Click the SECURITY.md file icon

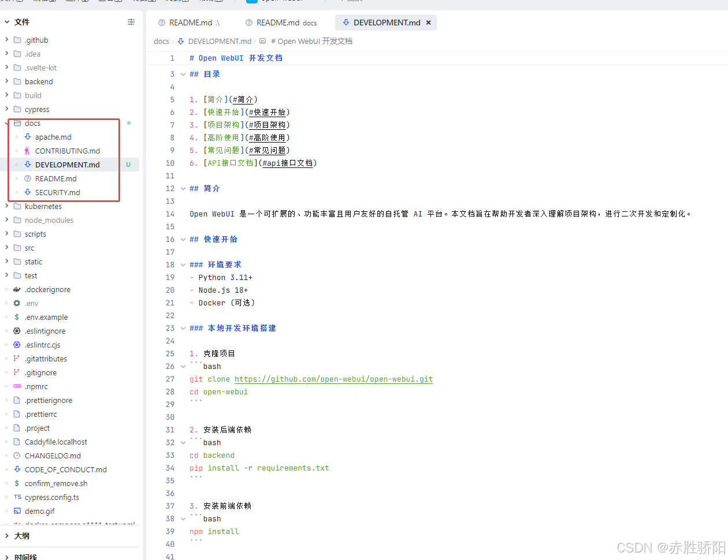[28, 192]
